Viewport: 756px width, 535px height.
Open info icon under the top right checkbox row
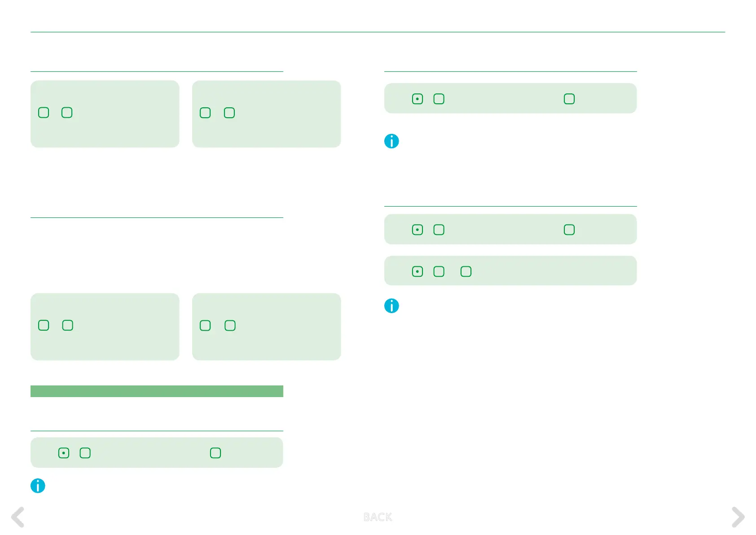tap(391, 141)
